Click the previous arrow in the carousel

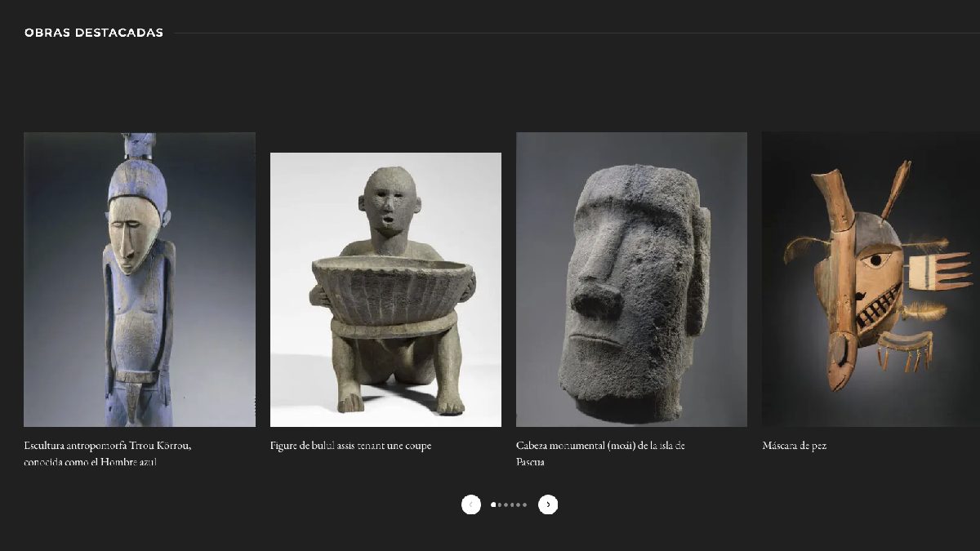click(x=471, y=504)
